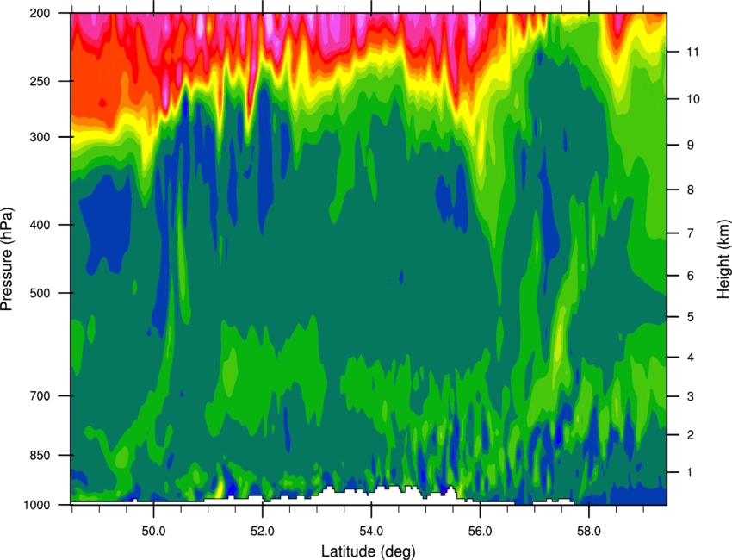
Task: Select the 700 pressure tick label
Action: [40, 395]
